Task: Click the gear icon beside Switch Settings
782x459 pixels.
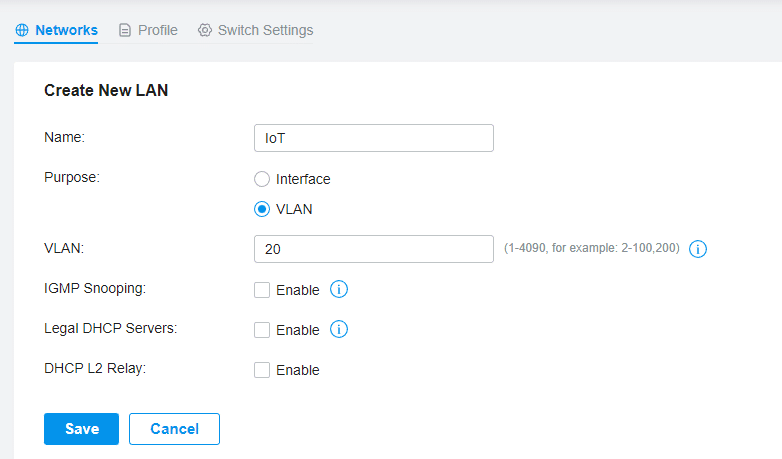Action: click(x=204, y=30)
